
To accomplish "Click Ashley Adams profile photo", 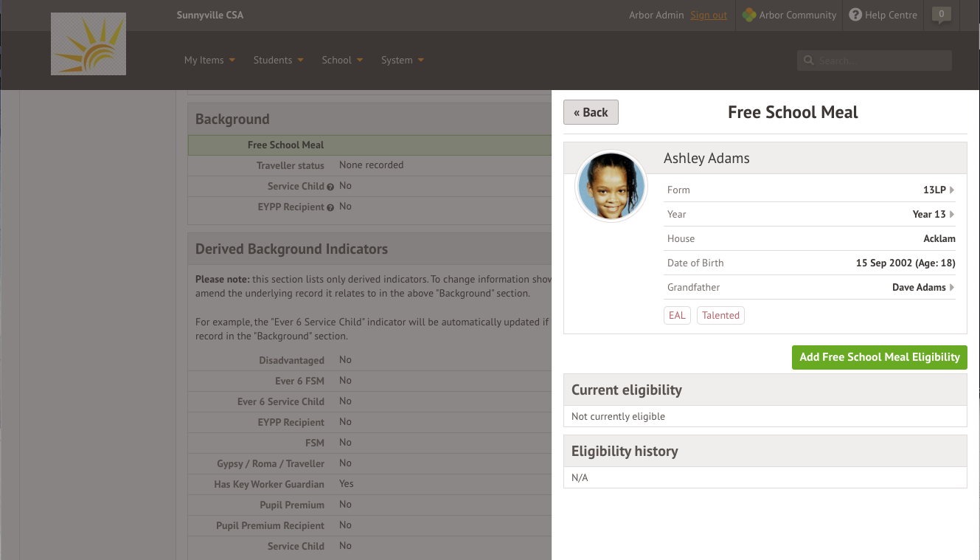I will click(x=611, y=185).
